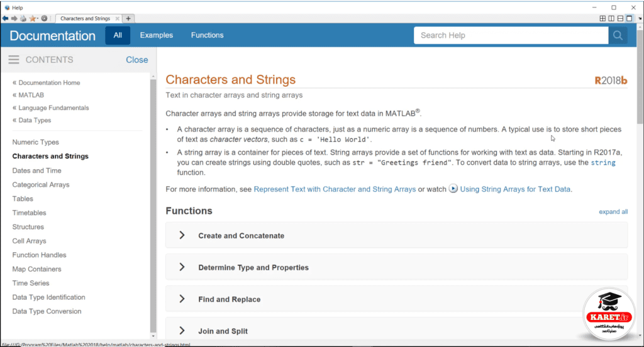This screenshot has height=347, width=644.
Task: Open the string function link
Action: [x=603, y=163]
